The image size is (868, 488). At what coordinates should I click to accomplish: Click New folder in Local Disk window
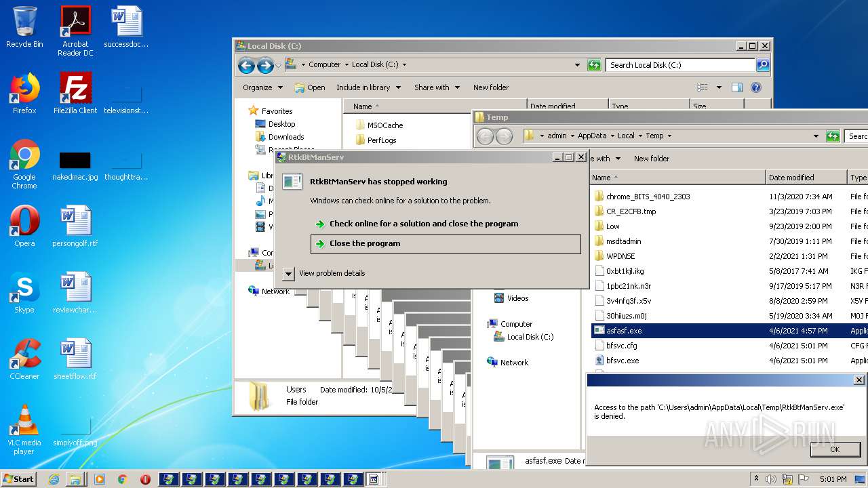tap(491, 87)
